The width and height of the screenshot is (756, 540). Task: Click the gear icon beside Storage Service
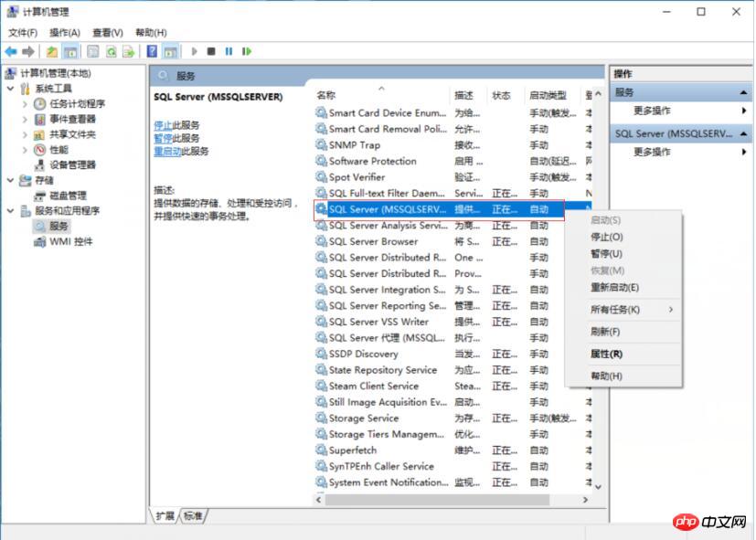tap(321, 418)
